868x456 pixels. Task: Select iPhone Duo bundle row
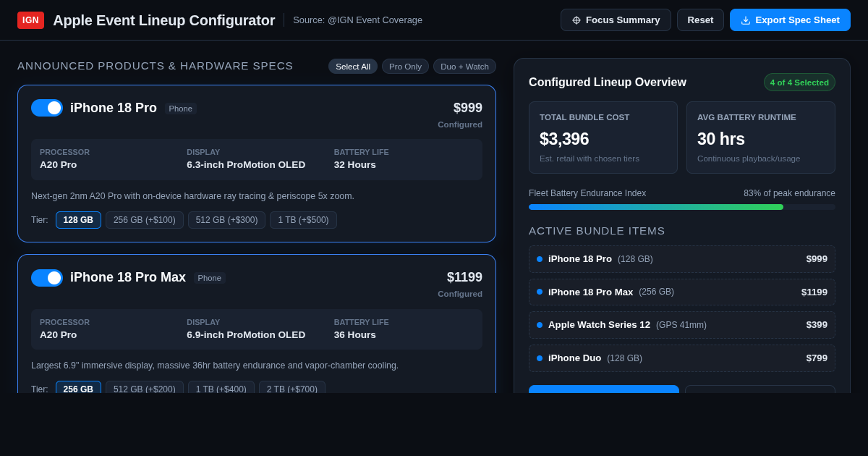click(x=682, y=358)
